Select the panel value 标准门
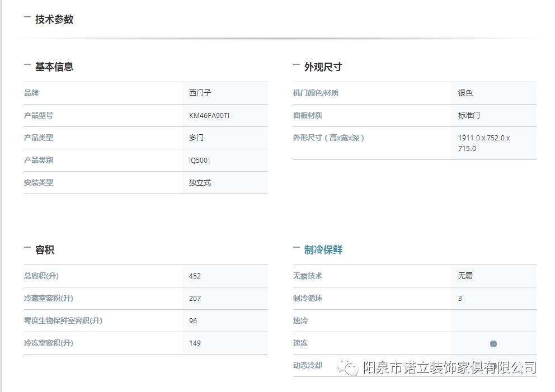 (469, 115)
